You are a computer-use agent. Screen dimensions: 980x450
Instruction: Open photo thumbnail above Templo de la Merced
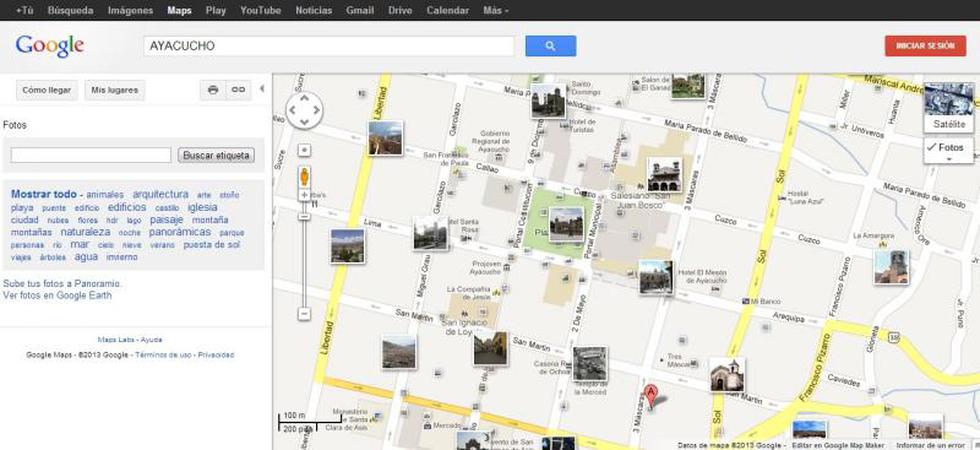point(590,364)
